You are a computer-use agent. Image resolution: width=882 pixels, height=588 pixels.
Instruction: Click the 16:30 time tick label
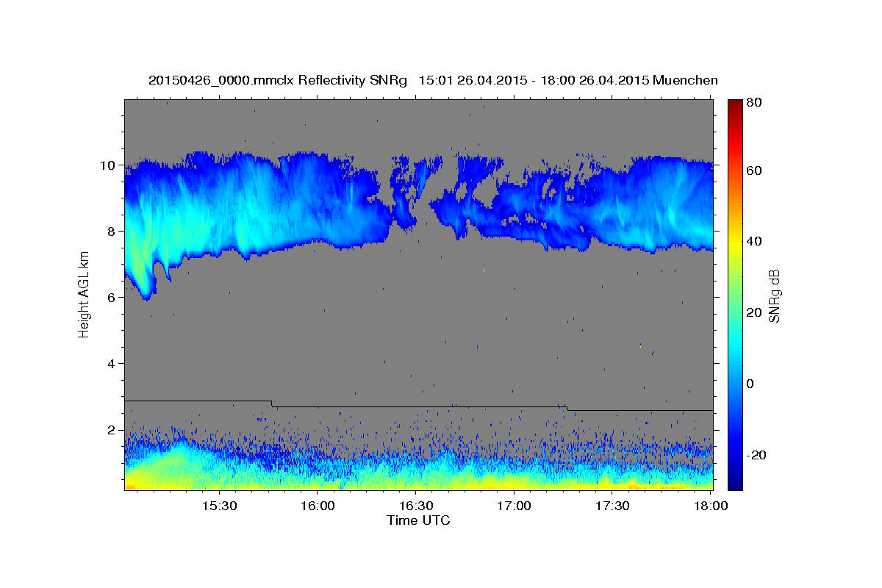point(415,506)
